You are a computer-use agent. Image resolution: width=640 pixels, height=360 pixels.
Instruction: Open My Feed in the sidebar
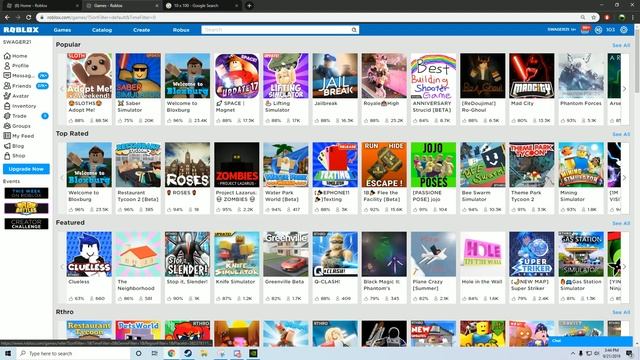click(x=19, y=136)
